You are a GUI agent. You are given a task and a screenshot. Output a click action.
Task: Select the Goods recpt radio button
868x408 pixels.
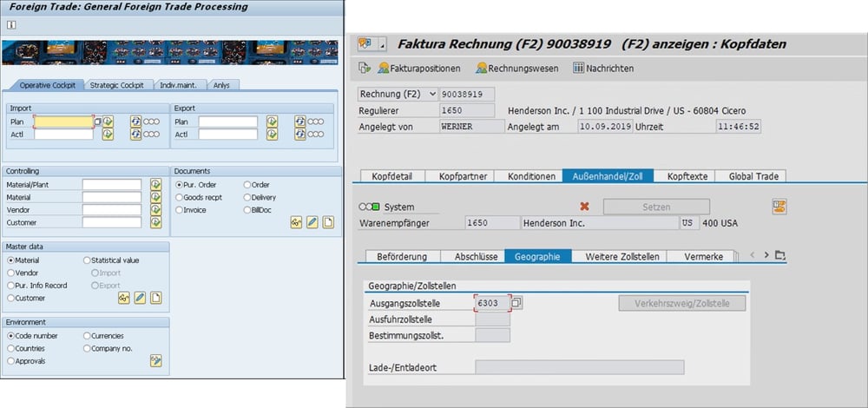(180, 197)
